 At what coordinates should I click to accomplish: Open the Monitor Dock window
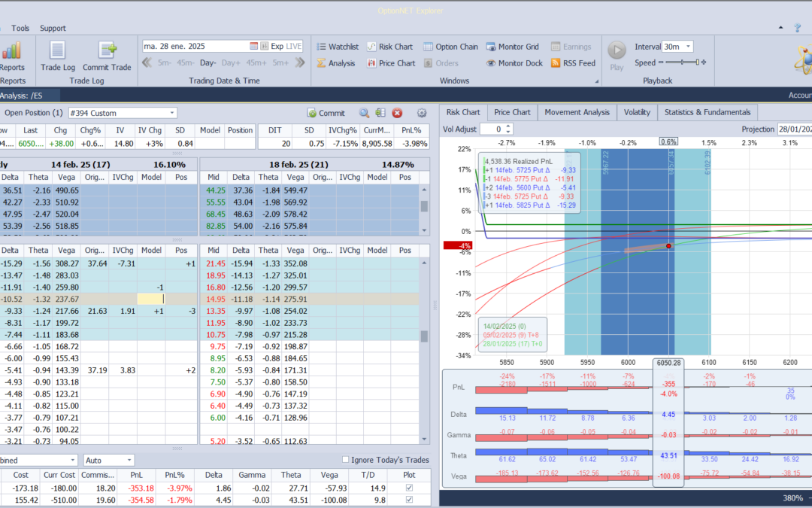(x=514, y=63)
